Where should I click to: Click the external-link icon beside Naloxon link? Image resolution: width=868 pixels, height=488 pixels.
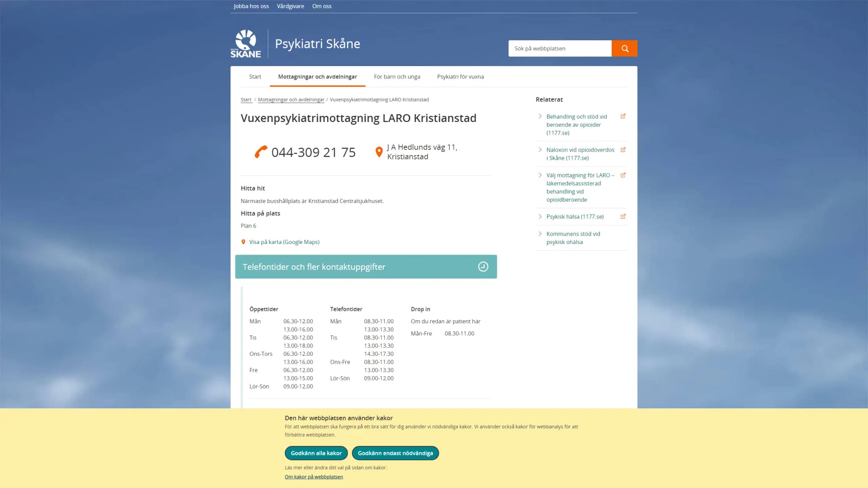click(x=623, y=150)
